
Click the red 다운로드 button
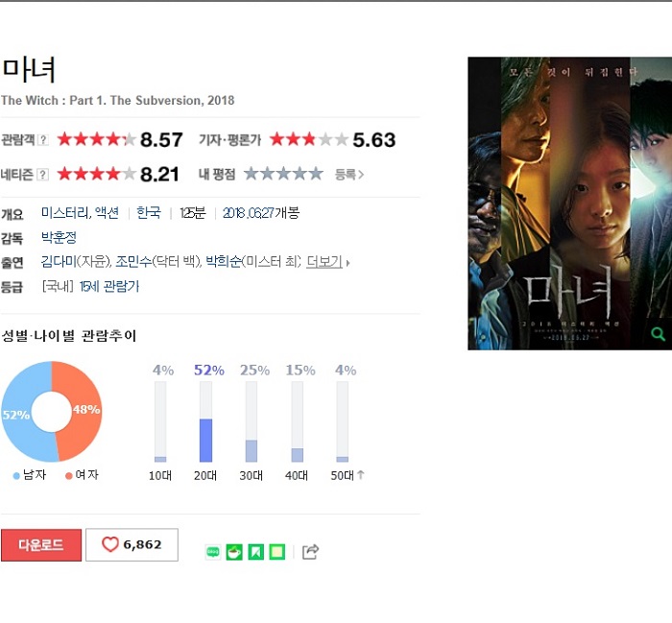41,545
